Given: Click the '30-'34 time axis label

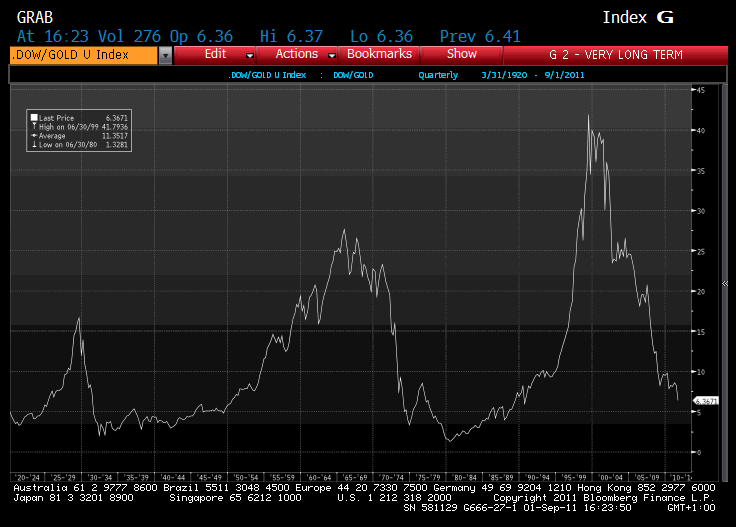Looking at the screenshot, I should (x=100, y=477).
